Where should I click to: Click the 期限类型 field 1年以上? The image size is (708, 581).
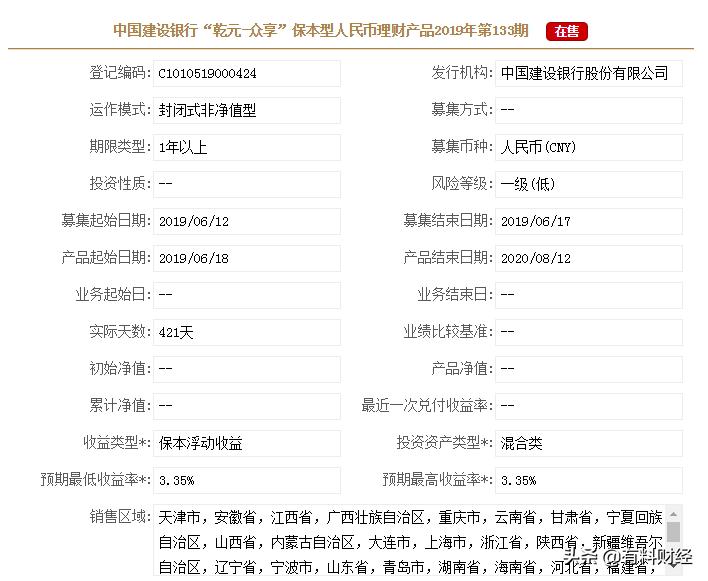pyautogui.click(x=247, y=147)
